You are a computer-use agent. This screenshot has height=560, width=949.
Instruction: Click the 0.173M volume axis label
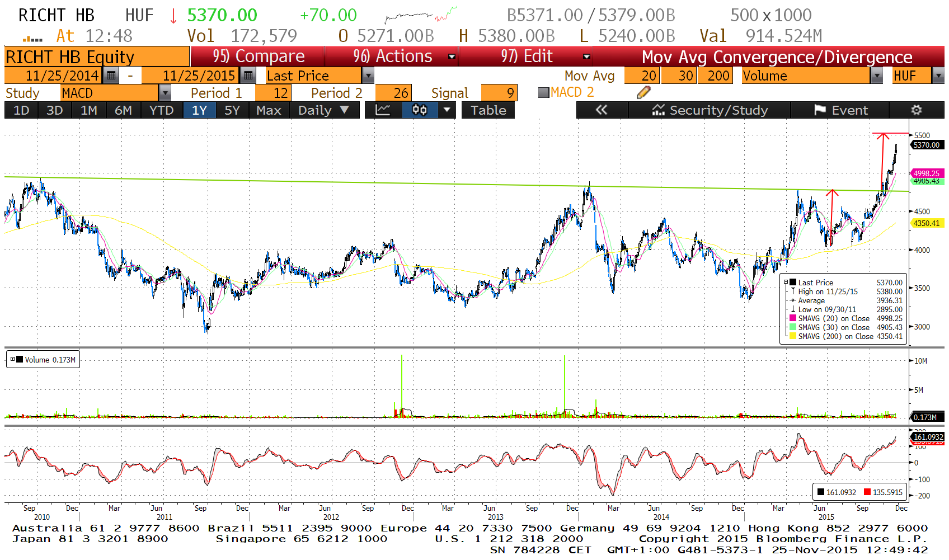(927, 417)
